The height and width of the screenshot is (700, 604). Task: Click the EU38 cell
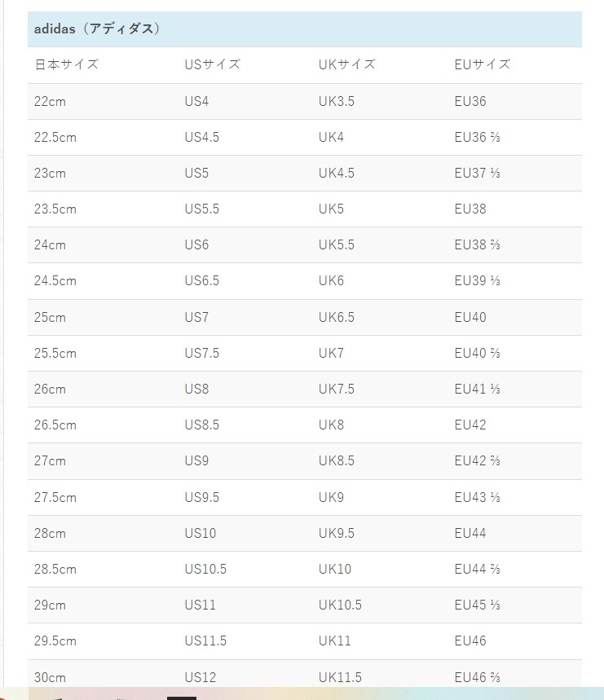(x=470, y=209)
